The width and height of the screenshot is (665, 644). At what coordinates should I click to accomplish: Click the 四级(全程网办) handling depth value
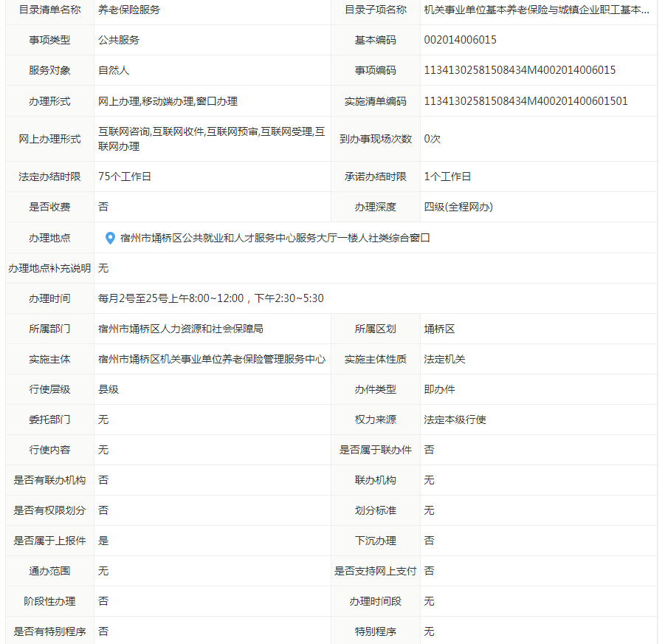click(458, 207)
